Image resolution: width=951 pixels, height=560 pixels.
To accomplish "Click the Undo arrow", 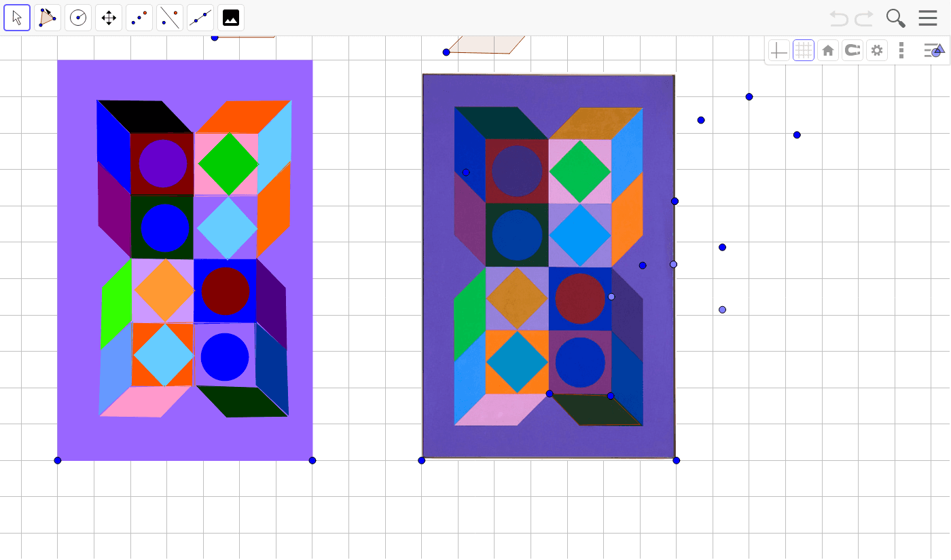I will 839,18.
